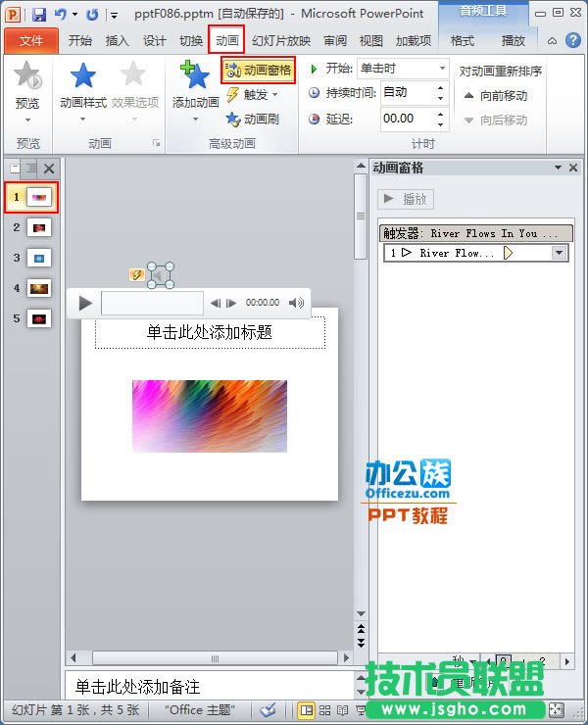Increase the 延迟 delay with up arrow
The image size is (588, 725).
pos(441,114)
